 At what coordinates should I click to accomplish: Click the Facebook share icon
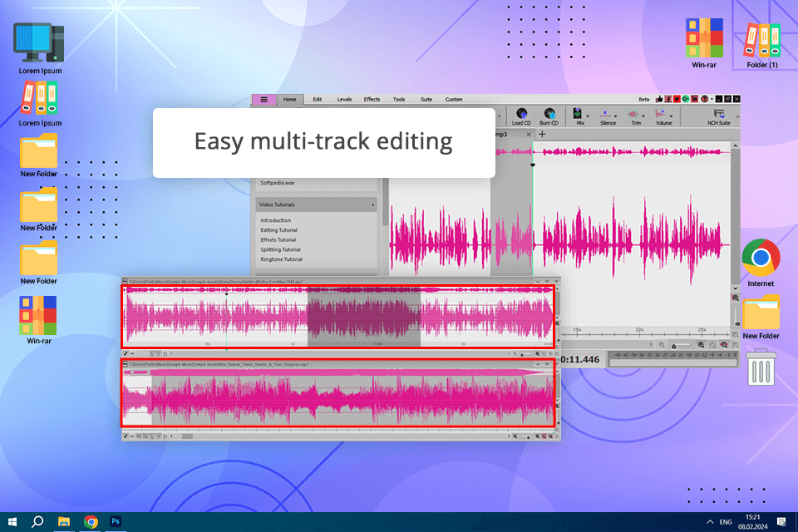pos(668,99)
